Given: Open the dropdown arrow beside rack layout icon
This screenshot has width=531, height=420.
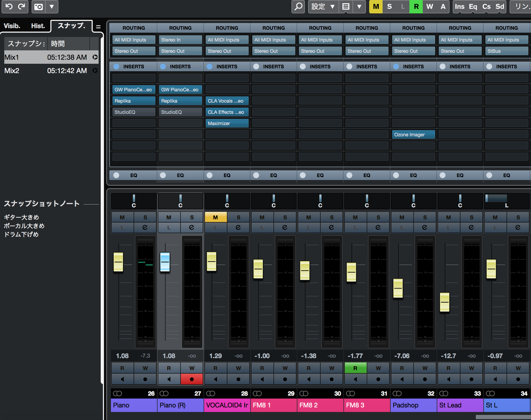Looking at the screenshot, I should coord(359,7).
